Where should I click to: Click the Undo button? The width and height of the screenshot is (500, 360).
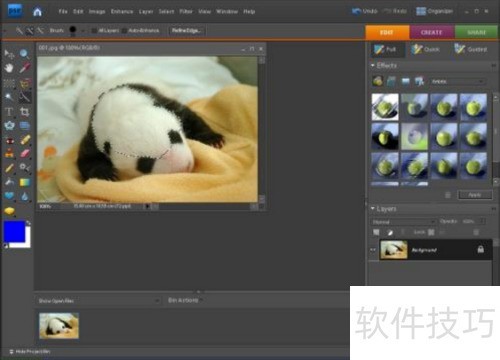click(x=364, y=11)
